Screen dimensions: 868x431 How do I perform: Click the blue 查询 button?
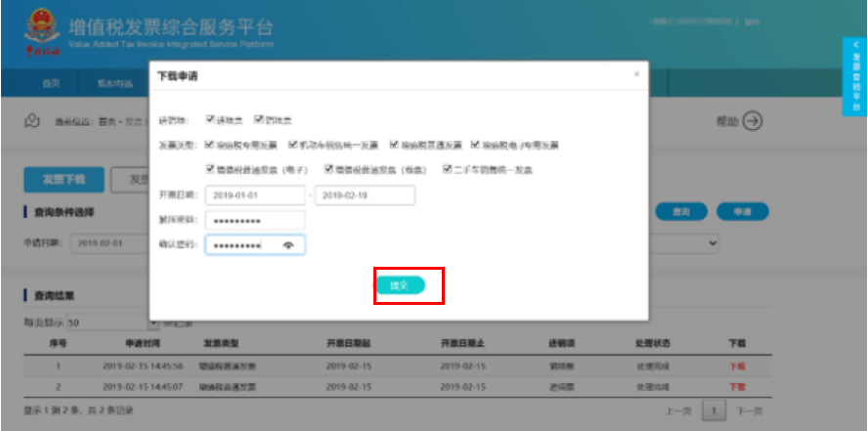coord(681,212)
